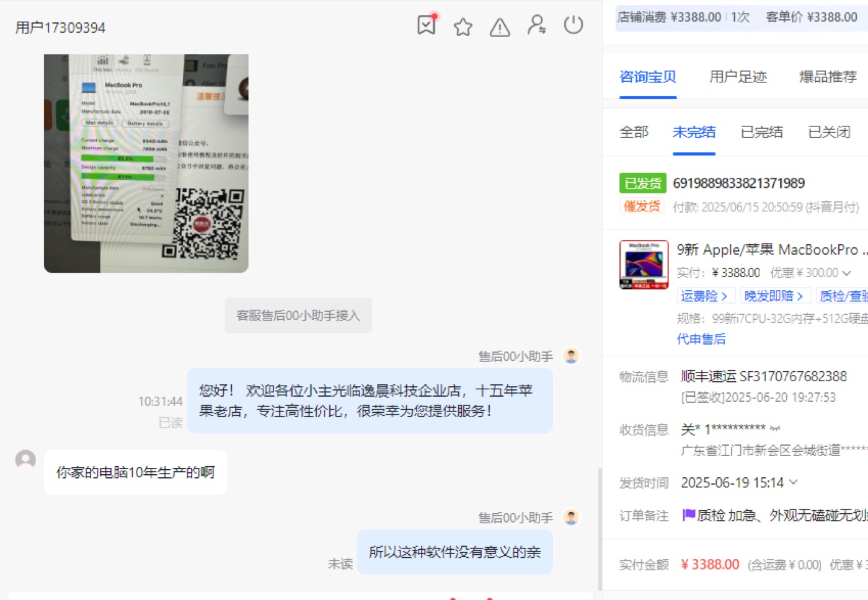Screen dimensions: 868x600
Task: Click the purple flag order remark icon
Action: coord(688,515)
